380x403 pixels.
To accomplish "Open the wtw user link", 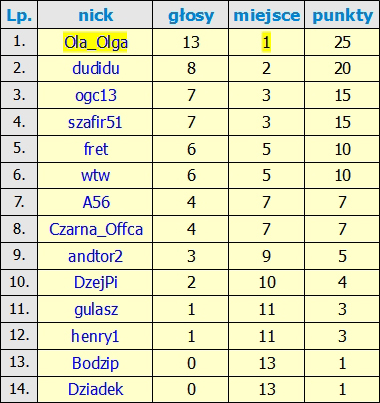I will (x=95, y=176).
